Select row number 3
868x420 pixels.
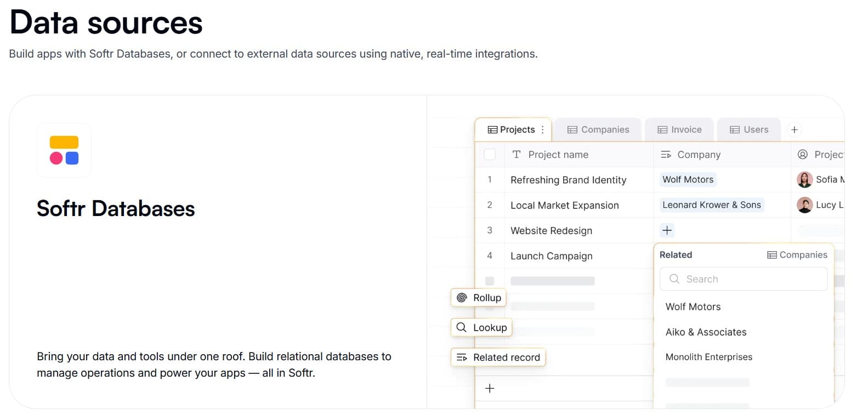[490, 230]
